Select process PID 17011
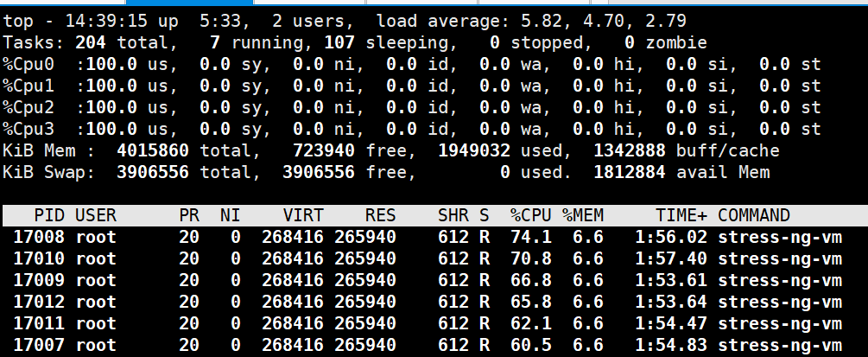This screenshot has width=868, height=357. click(39, 324)
